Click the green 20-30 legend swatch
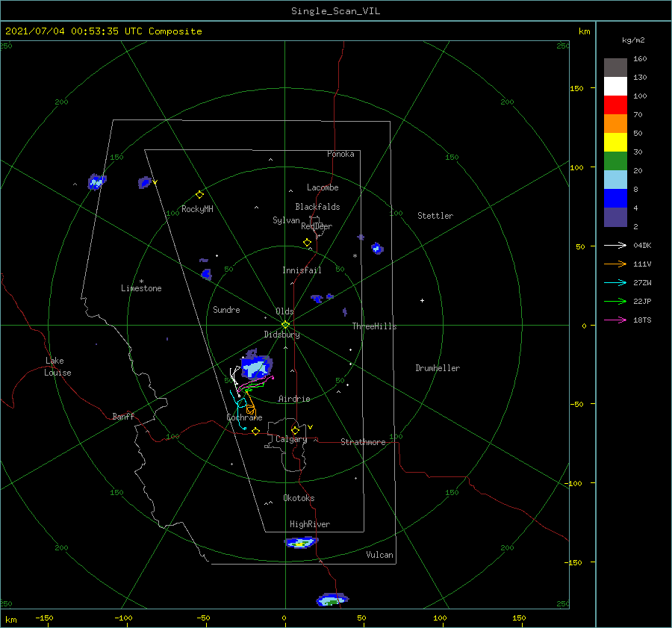The image size is (672, 628). 615,161
